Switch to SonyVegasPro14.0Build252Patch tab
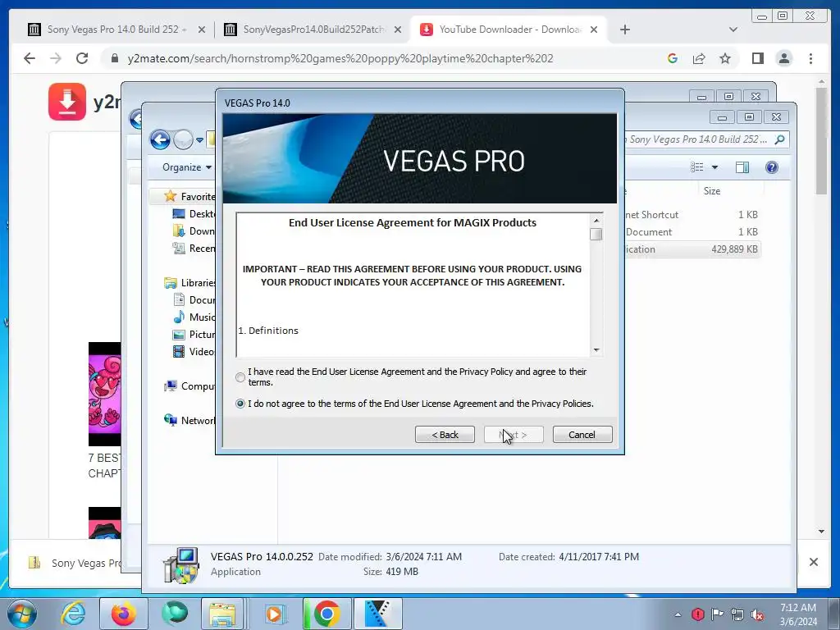 [x=313, y=30]
